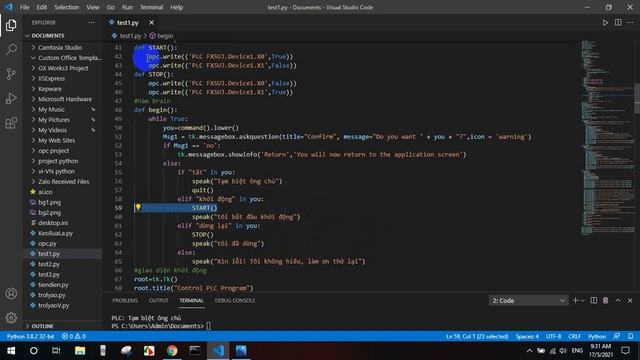Select Python 3.8.2 32-bit interpreter

(x=30, y=336)
